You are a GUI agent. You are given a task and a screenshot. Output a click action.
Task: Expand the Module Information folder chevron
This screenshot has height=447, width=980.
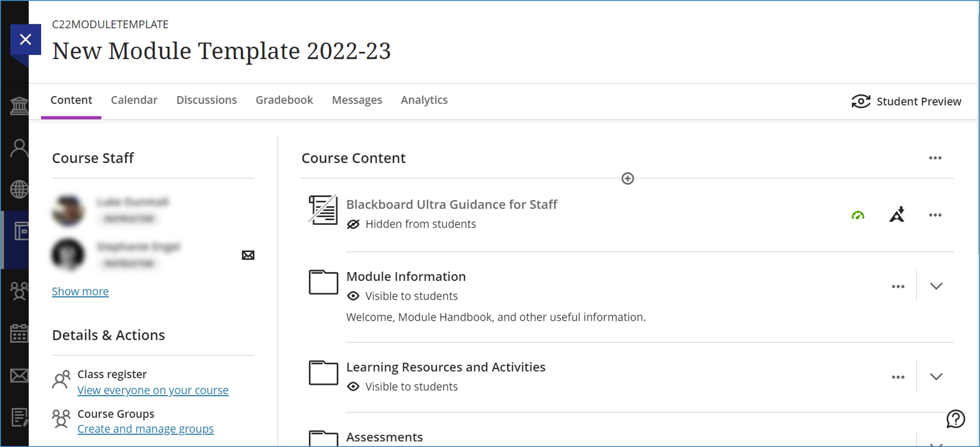click(936, 286)
